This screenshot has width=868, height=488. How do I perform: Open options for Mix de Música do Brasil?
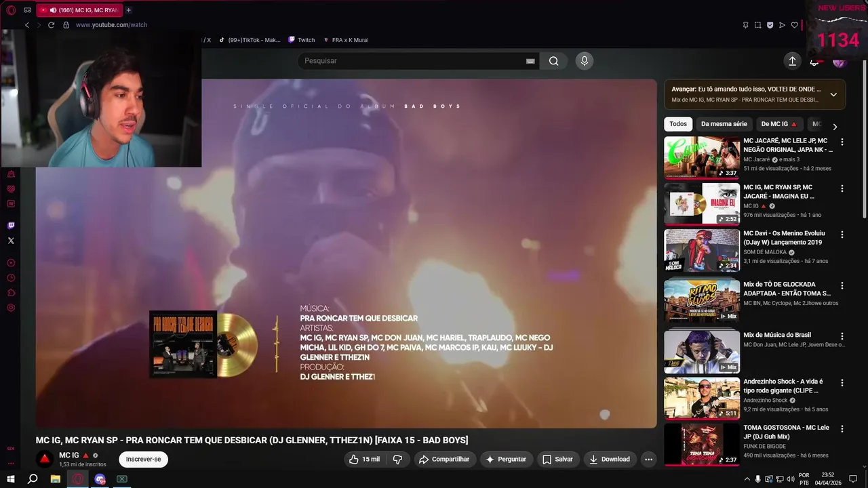pos(842,336)
